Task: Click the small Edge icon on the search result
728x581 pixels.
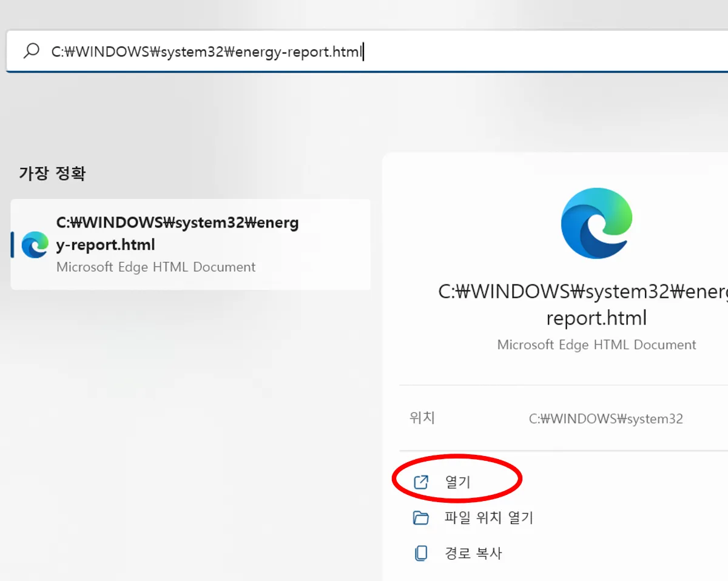Action: point(34,244)
